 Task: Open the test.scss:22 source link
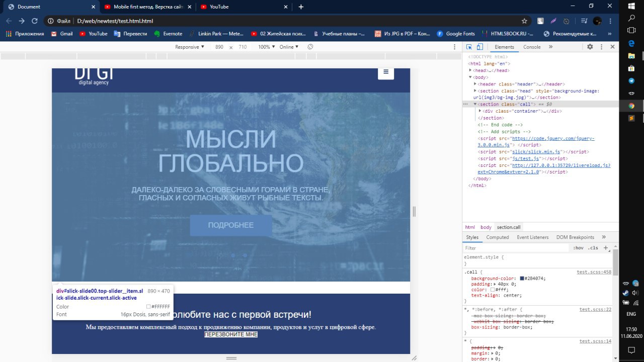596,310
